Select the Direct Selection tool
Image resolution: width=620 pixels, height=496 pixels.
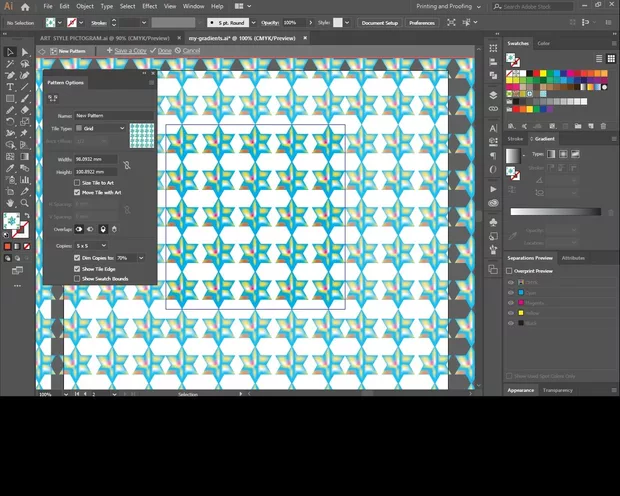[x=25, y=52]
